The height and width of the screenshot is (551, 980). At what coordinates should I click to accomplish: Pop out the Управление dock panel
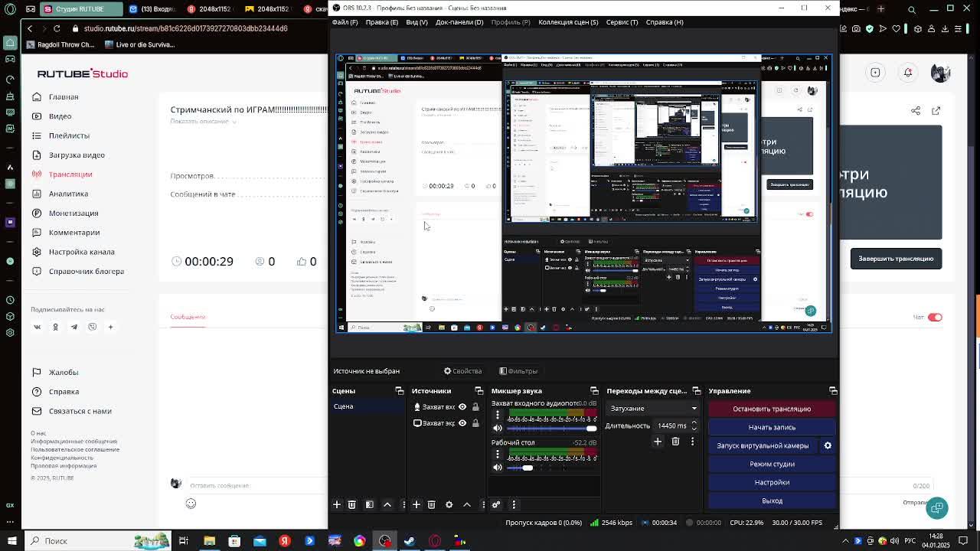(x=833, y=391)
